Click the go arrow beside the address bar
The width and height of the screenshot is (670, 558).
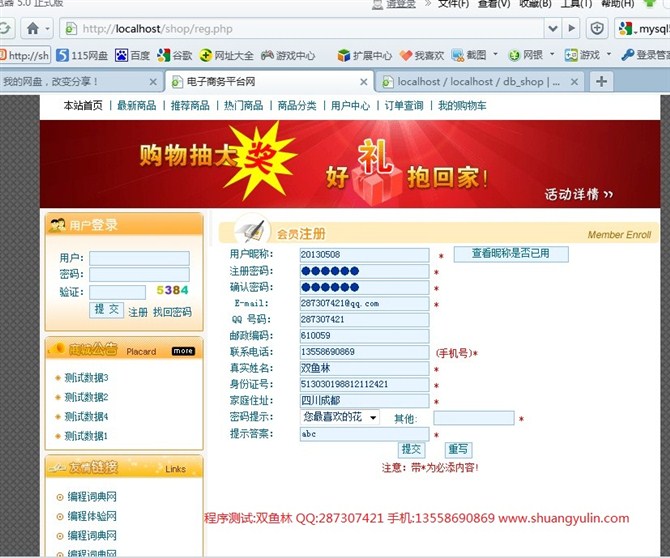(x=572, y=29)
